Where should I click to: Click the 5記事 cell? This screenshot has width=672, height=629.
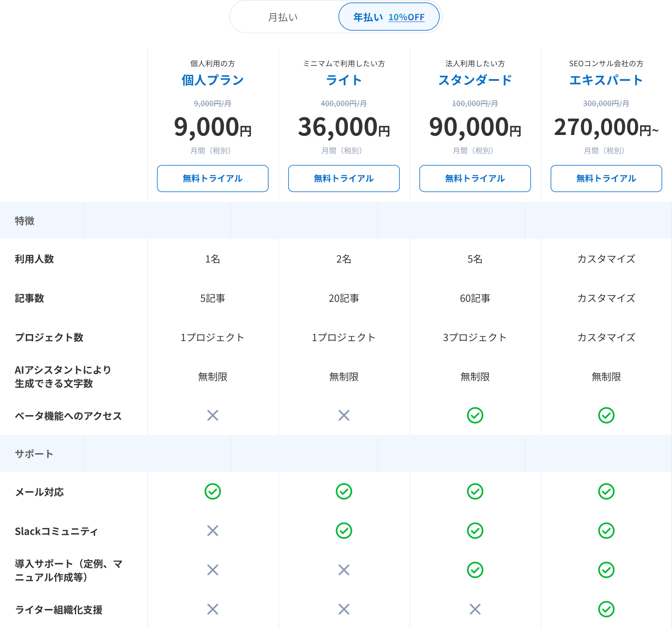pos(213,299)
